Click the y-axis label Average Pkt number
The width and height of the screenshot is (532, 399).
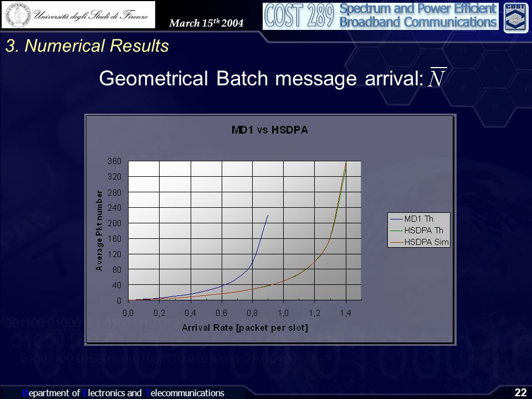pos(99,231)
